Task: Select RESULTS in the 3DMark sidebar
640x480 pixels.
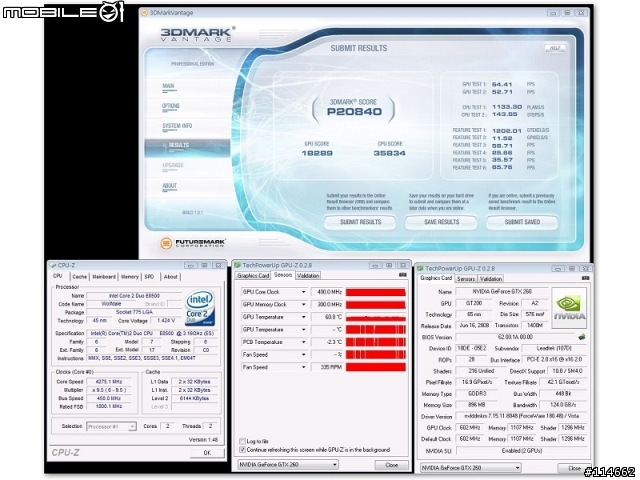Action: point(187,146)
